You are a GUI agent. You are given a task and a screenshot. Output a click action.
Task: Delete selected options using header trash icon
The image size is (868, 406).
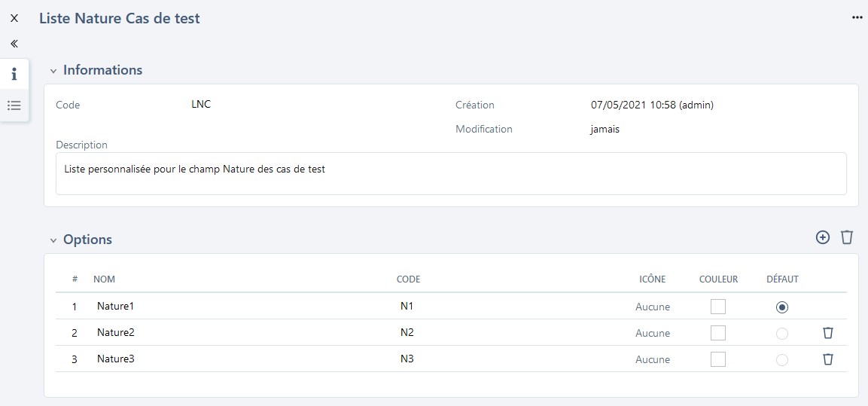847,237
